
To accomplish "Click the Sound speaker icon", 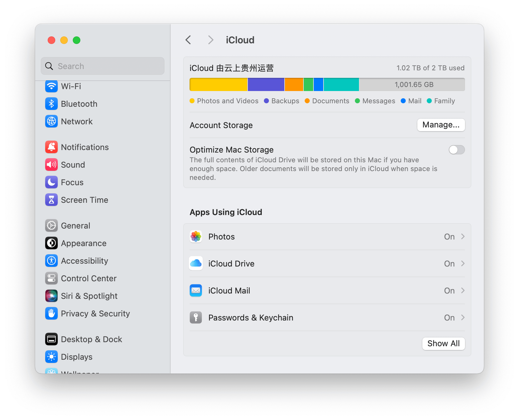I will coord(51,165).
